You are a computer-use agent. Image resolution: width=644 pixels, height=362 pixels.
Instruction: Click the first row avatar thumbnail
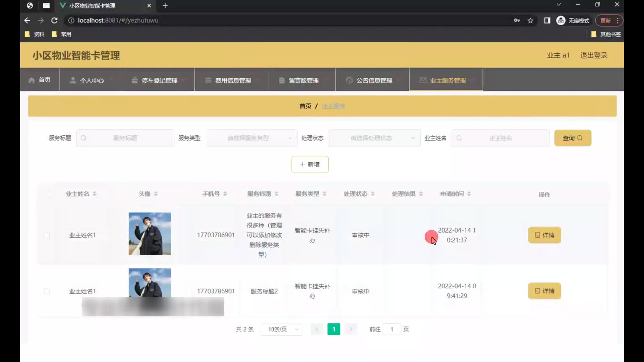(150, 234)
